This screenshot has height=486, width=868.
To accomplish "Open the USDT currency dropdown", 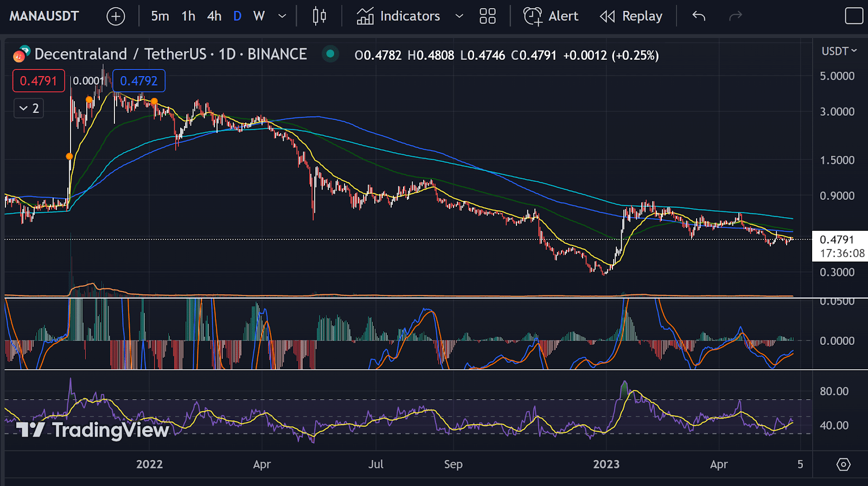I will pyautogui.click(x=839, y=51).
